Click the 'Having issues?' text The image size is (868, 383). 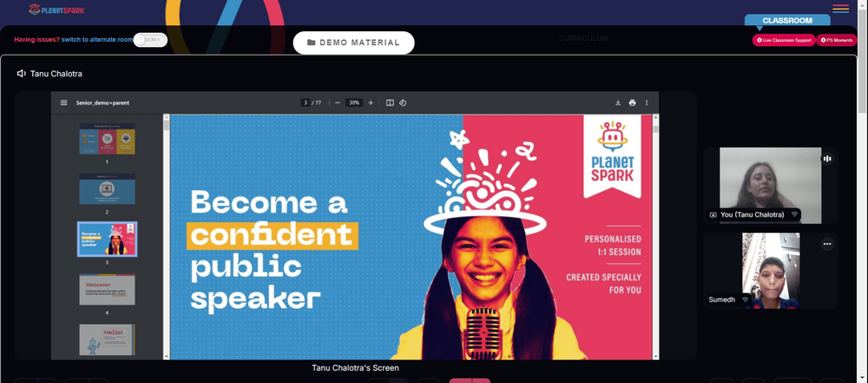[36, 40]
